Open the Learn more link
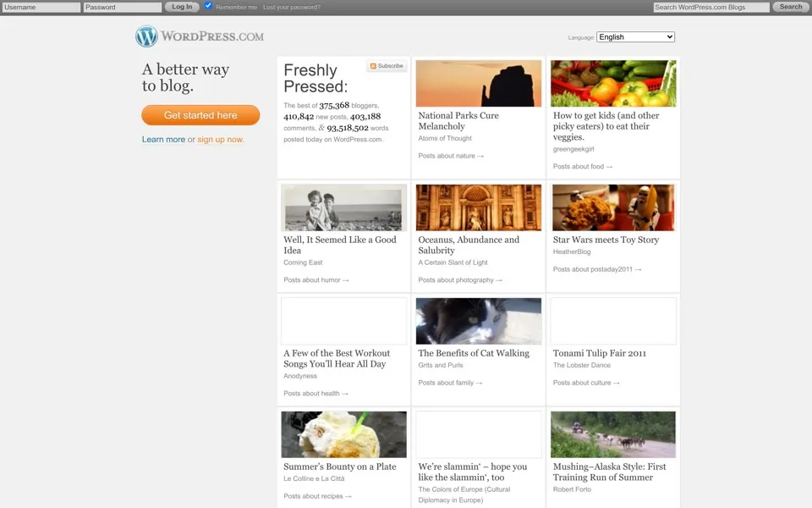This screenshot has height=508, width=812. pyautogui.click(x=163, y=140)
